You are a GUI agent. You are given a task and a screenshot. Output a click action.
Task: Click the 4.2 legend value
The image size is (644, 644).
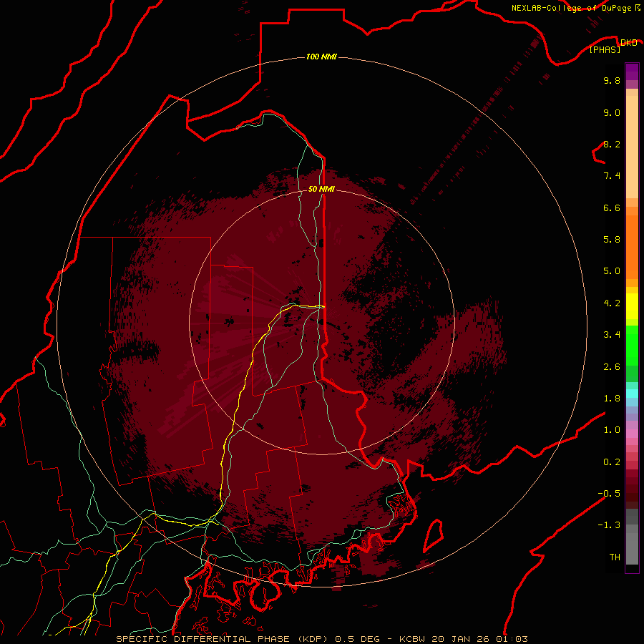[612, 303]
